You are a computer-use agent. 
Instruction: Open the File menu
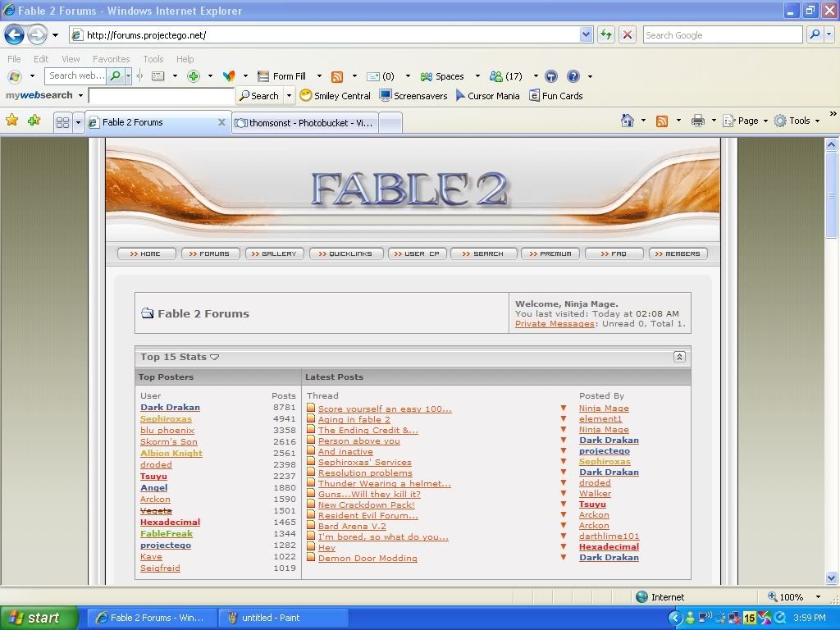pos(14,59)
